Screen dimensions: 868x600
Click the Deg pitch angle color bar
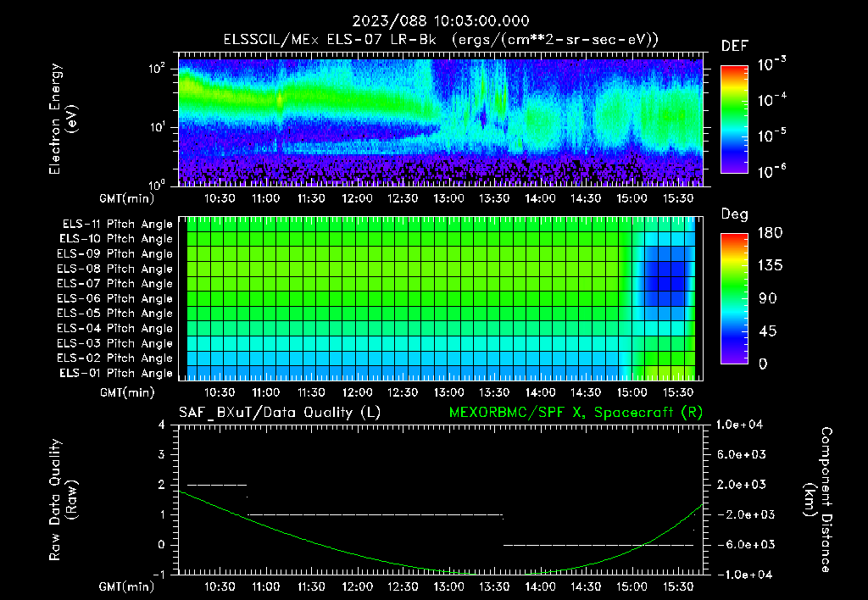pos(734,298)
